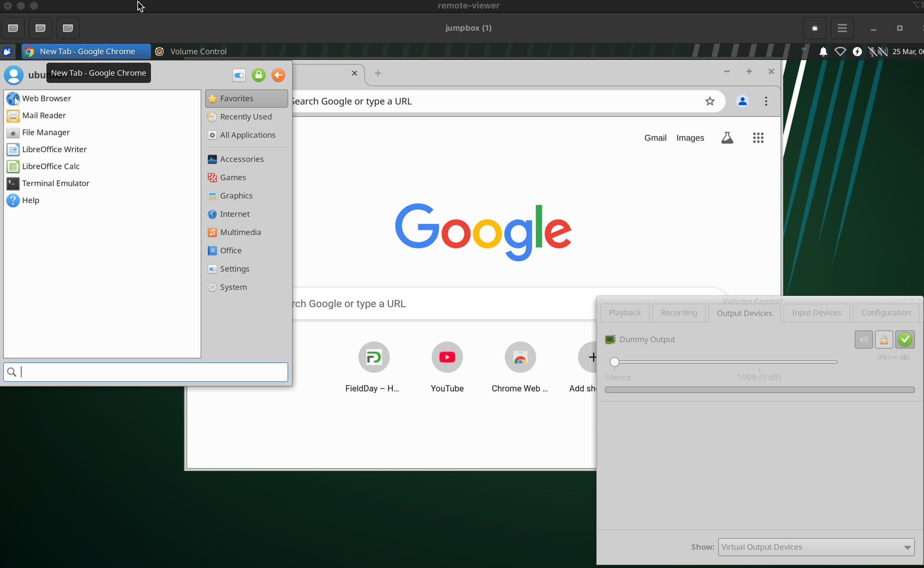Screen dimensions: 924x568
Task: Click Images link on Google page
Action: [x=690, y=138]
